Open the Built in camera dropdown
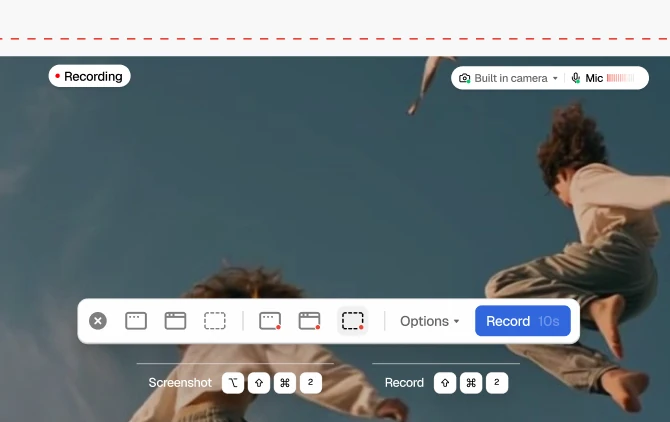The width and height of the screenshot is (670, 422). pos(516,78)
